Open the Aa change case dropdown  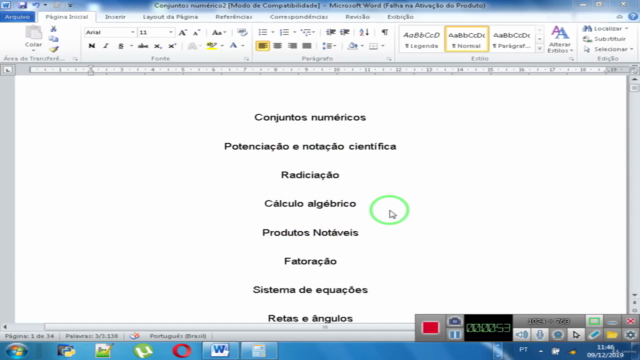[219, 32]
